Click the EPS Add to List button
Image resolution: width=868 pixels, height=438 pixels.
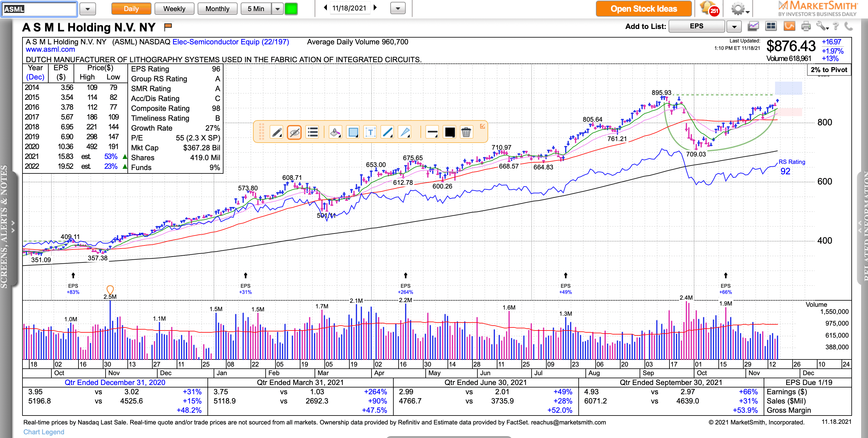[696, 26]
